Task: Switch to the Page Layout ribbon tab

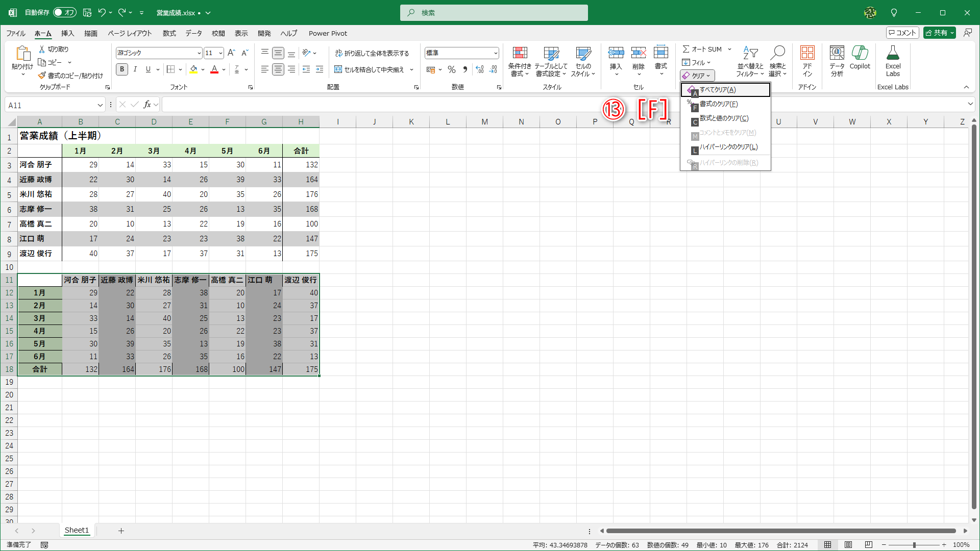Action: 130,33
